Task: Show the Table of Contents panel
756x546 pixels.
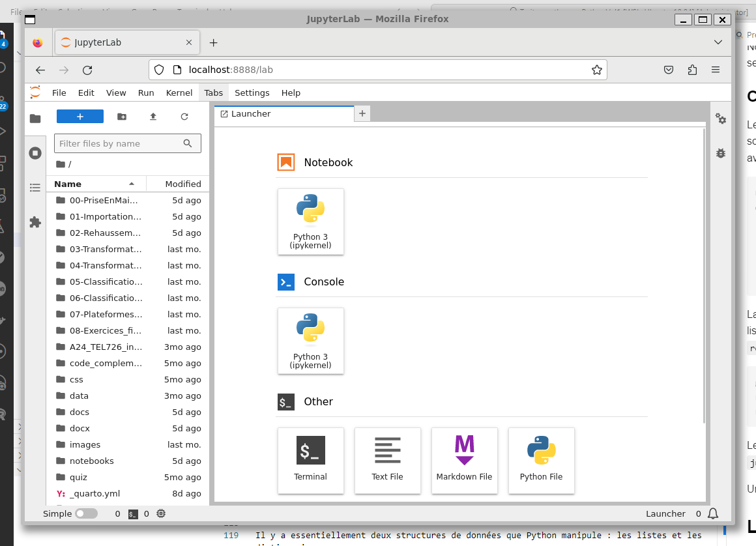Action: pos(35,188)
